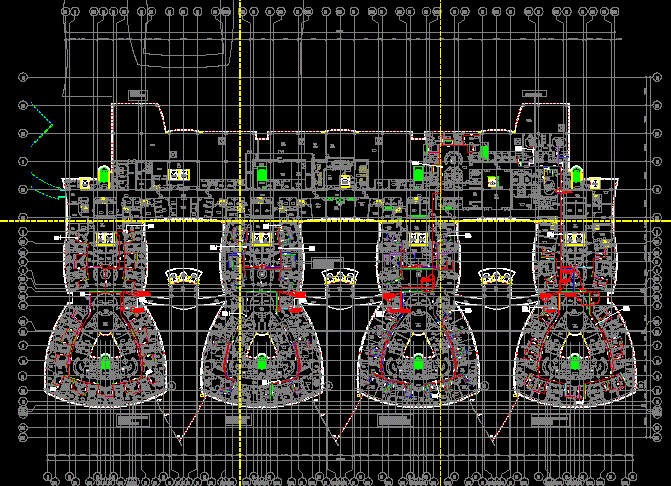Click the yellow-framed core in the rightmost wing neck
The height and width of the screenshot is (486, 671).
click(574, 239)
